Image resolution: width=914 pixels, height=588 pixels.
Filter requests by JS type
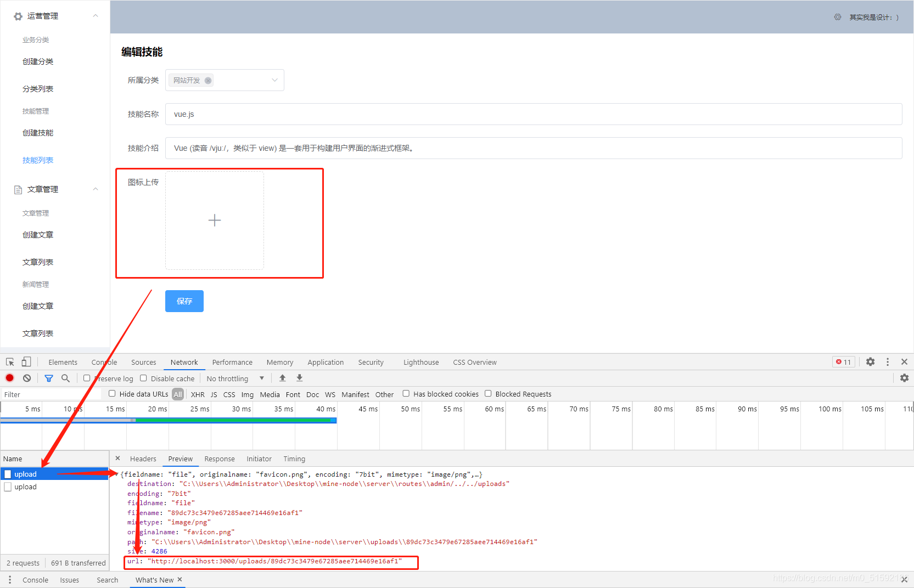(x=214, y=394)
